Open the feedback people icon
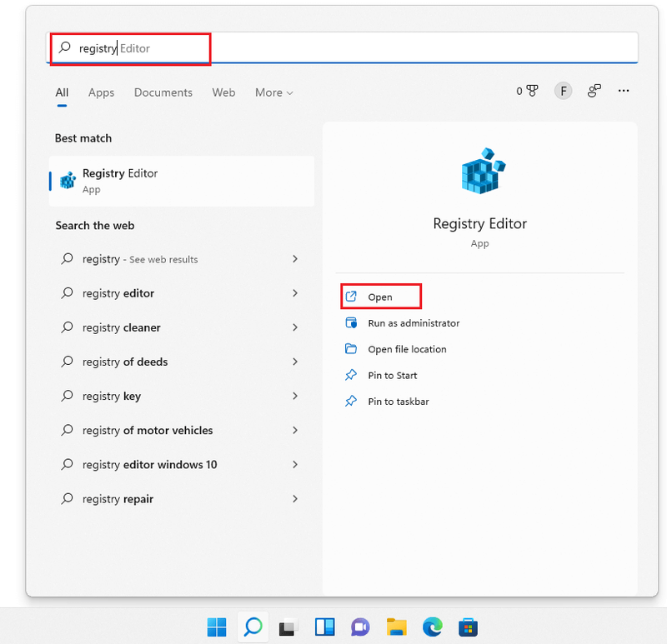Screen dimensions: 667x644 [x=594, y=91]
